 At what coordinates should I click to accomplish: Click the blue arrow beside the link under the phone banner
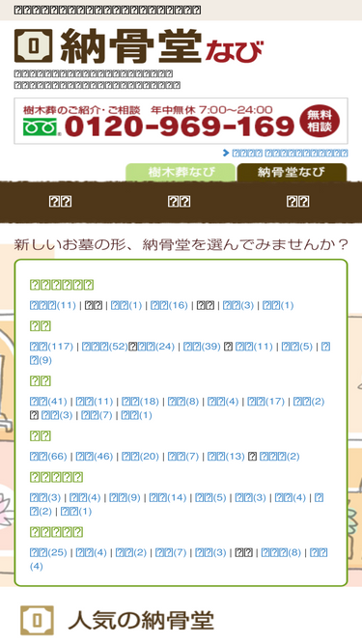click(x=225, y=154)
